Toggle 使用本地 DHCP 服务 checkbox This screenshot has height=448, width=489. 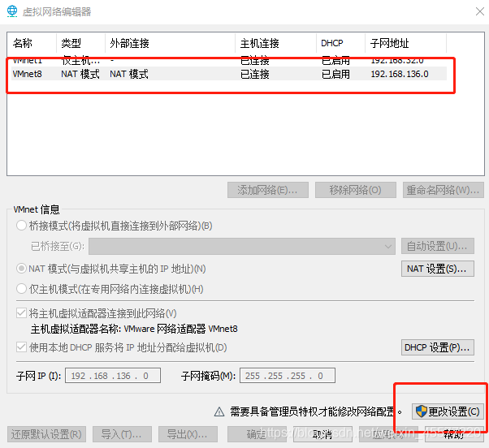point(21,347)
